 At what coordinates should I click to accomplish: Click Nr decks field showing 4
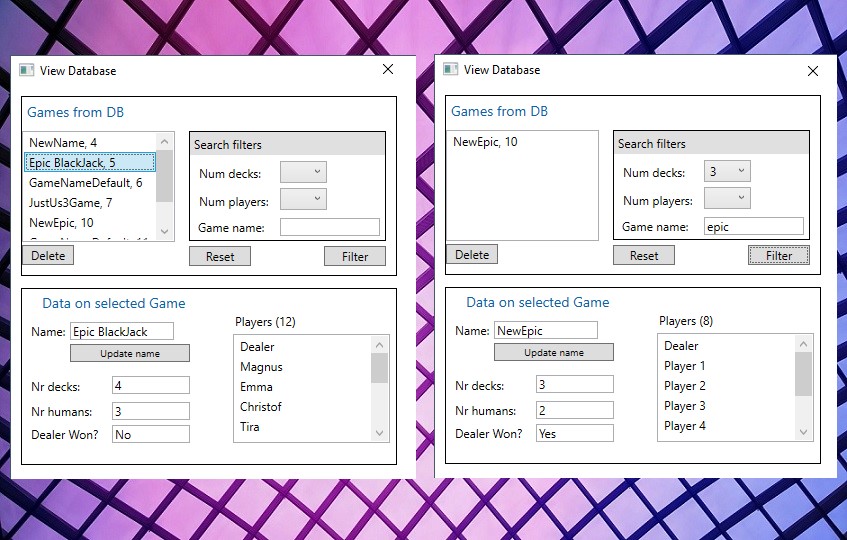coord(151,386)
